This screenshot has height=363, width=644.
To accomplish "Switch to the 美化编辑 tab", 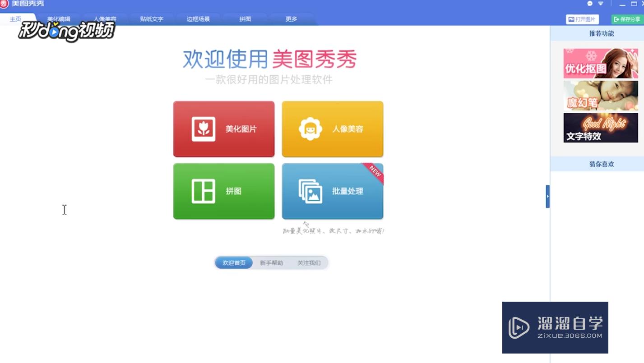I will click(x=59, y=19).
